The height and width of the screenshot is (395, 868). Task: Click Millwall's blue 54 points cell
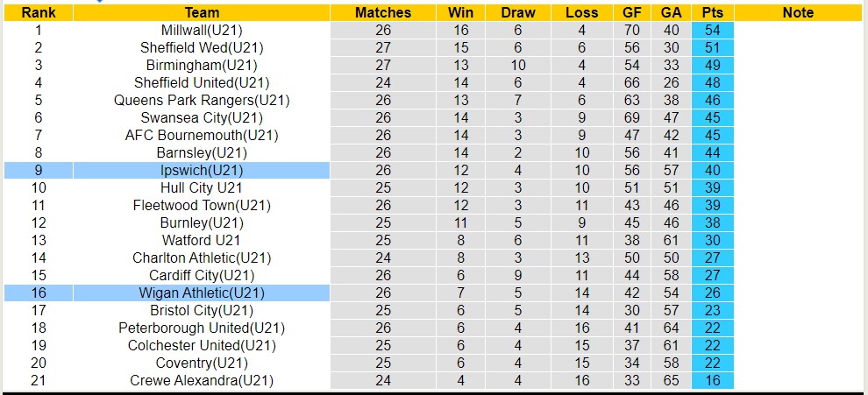712,30
